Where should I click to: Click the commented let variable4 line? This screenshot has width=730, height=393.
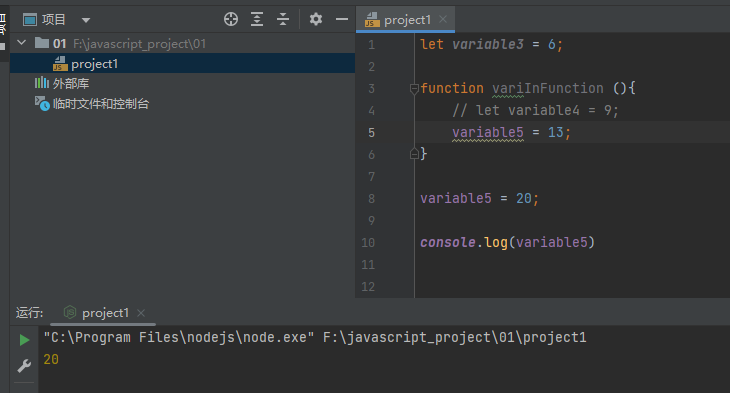(x=535, y=110)
